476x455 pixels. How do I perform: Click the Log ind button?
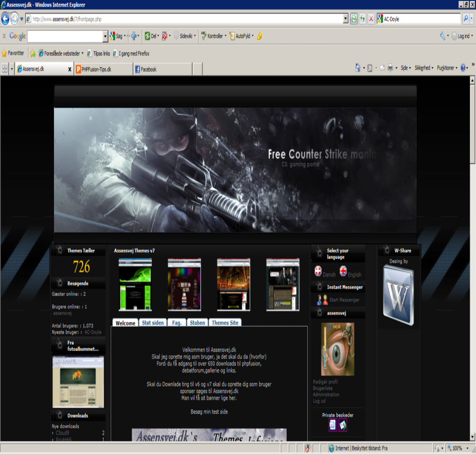tap(462, 36)
